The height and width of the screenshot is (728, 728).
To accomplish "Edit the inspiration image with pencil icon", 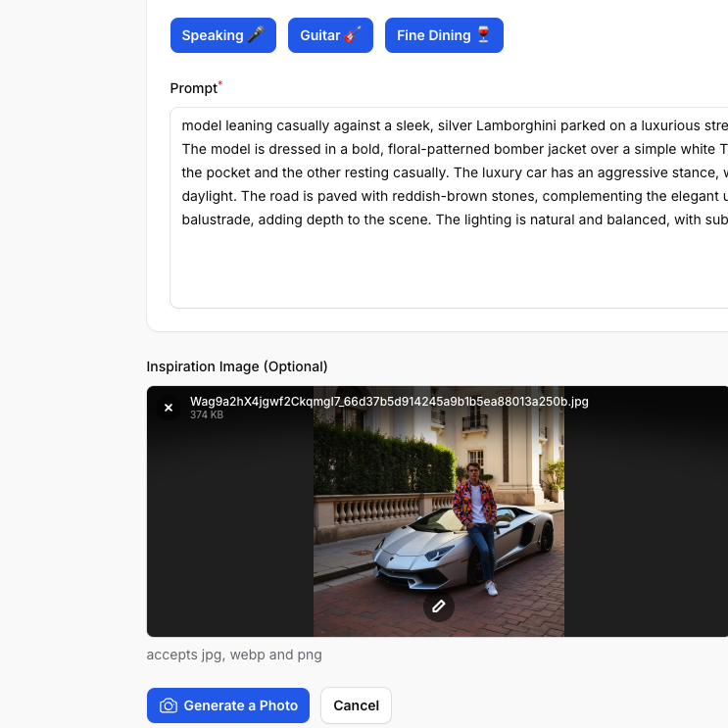I will click(x=439, y=607).
